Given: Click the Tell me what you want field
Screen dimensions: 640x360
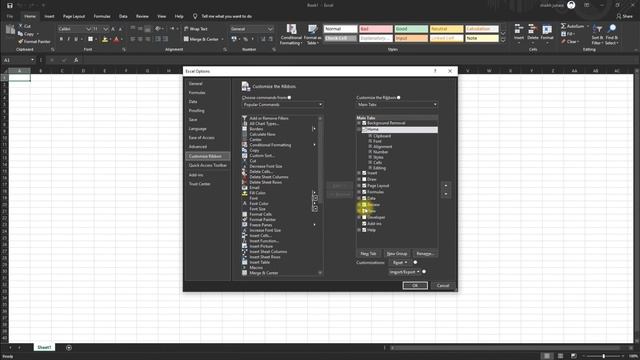Looking at the screenshot, I should pos(227,16).
